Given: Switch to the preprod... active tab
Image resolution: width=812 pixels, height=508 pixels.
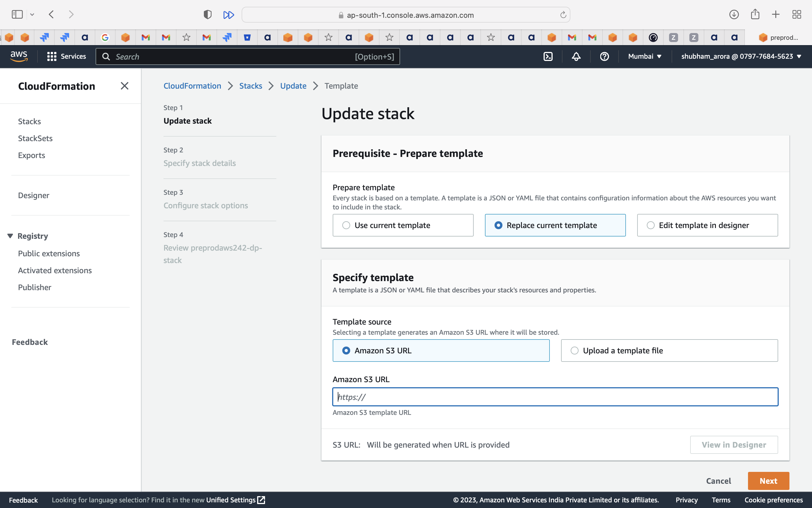Looking at the screenshot, I should (778, 37).
